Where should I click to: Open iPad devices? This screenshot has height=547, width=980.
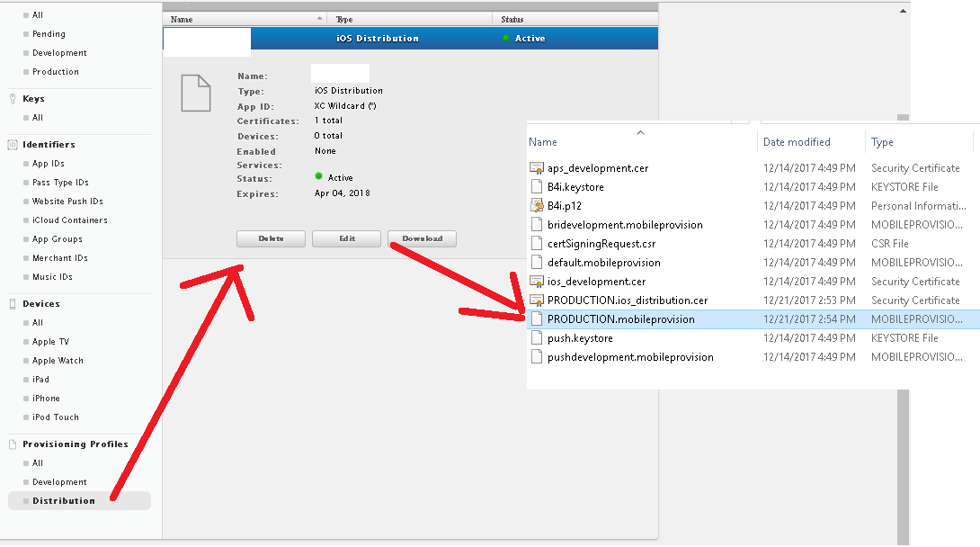pyautogui.click(x=40, y=380)
